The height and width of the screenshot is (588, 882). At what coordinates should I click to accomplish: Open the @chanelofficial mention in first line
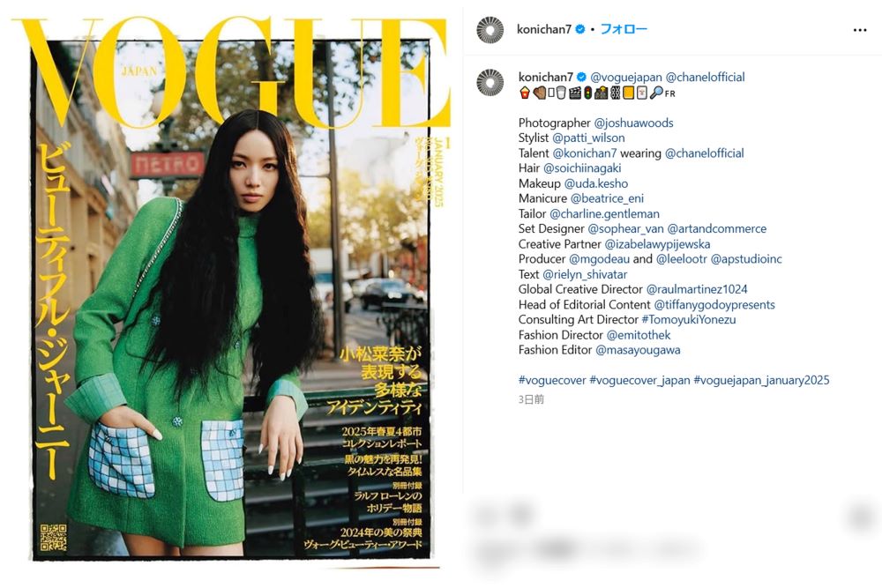pos(706,77)
